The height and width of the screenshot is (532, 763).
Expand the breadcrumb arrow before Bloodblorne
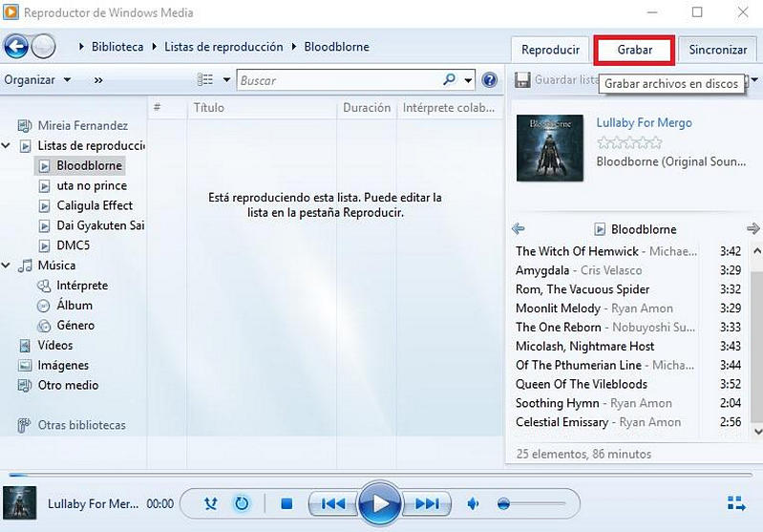(294, 47)
